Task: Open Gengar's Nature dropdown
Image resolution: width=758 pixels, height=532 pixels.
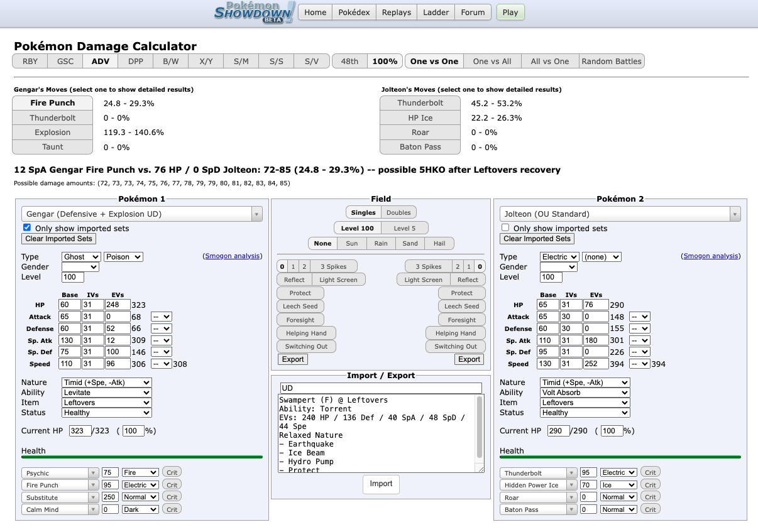Action: point(107,382)
